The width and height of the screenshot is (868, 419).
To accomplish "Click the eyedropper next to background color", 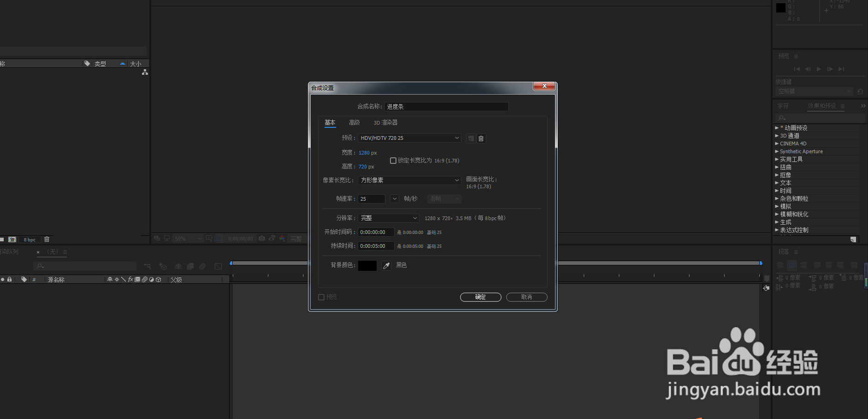I will (x=386, y=266).
